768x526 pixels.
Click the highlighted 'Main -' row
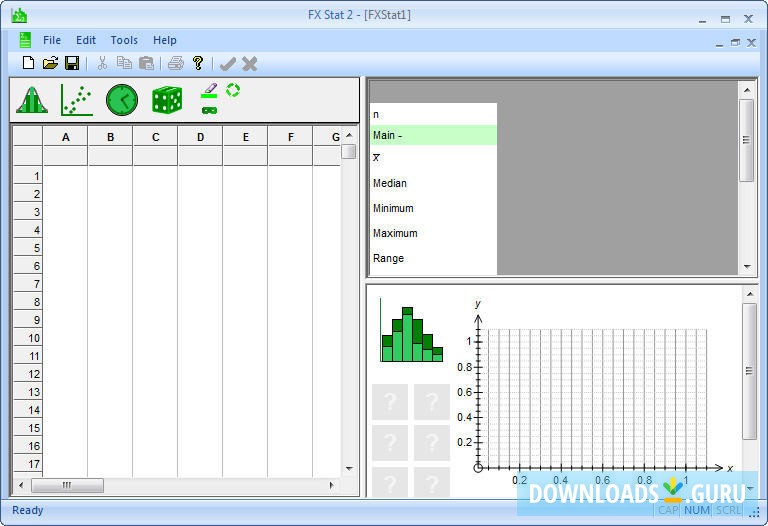(x=433, y=135)
